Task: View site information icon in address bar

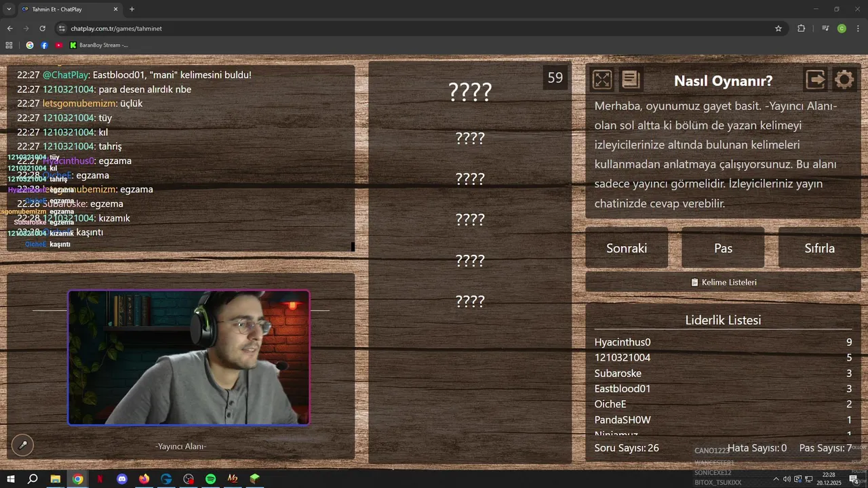Action: [x=62, y=28]
